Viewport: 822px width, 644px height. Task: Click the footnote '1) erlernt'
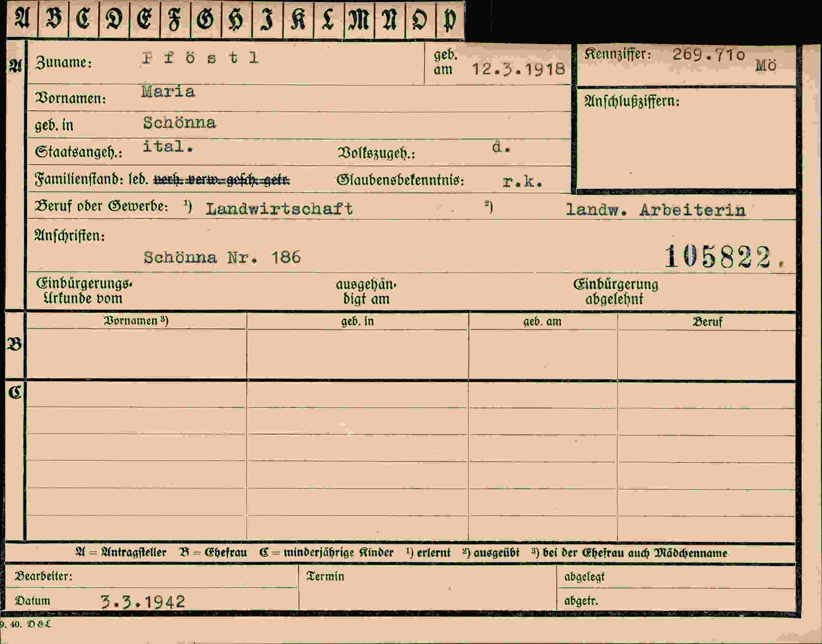[428, 552]
